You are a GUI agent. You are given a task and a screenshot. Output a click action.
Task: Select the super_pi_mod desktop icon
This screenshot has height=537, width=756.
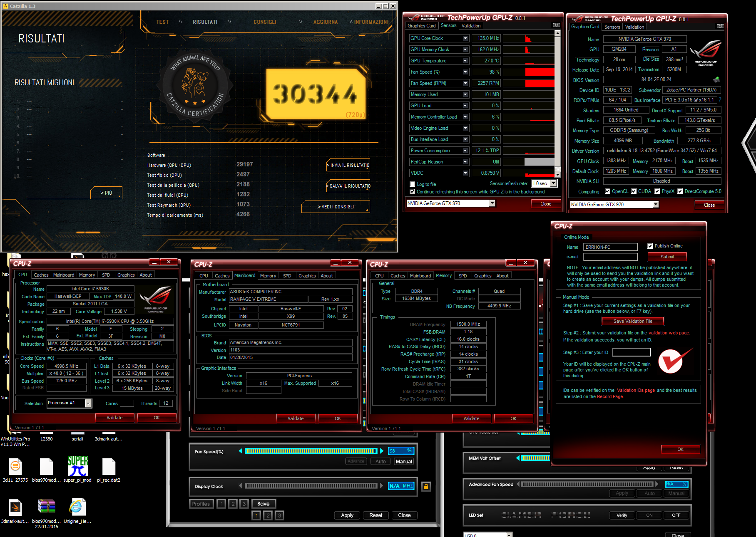pos(78,466)
